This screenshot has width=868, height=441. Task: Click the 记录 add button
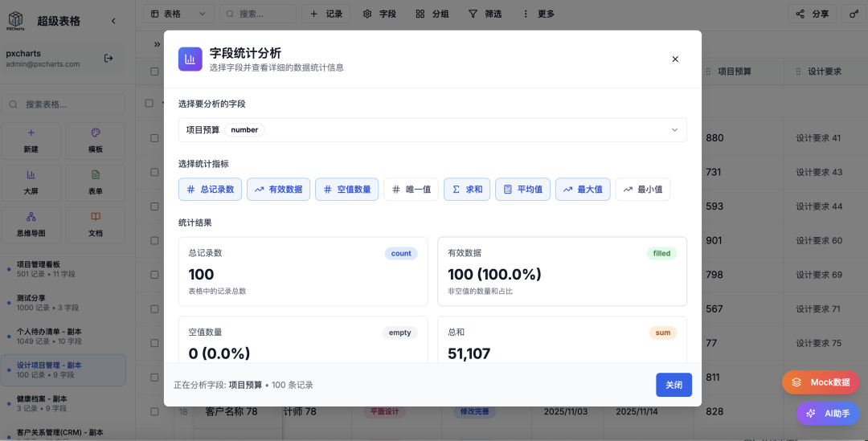click(x=326, y=14)
